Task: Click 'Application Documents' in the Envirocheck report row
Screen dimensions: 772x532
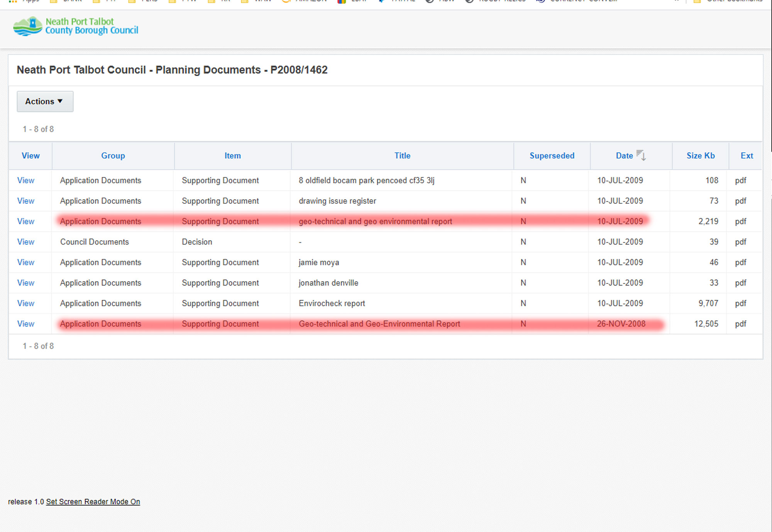Action: [x=101, y=303]
